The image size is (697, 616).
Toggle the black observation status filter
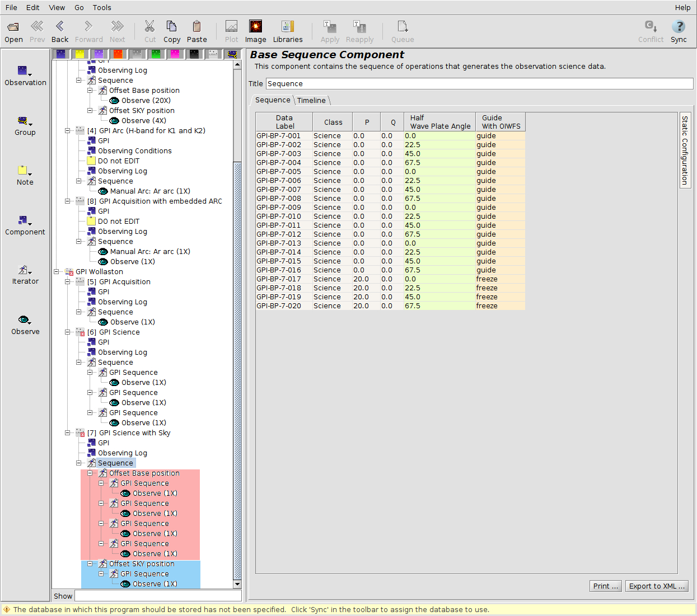tap(194, 54)
